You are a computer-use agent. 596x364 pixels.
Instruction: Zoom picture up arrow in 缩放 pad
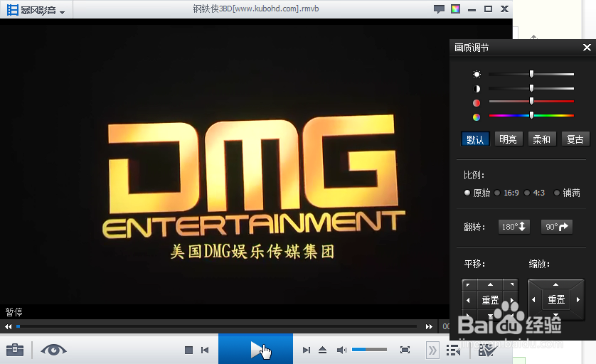555,284
